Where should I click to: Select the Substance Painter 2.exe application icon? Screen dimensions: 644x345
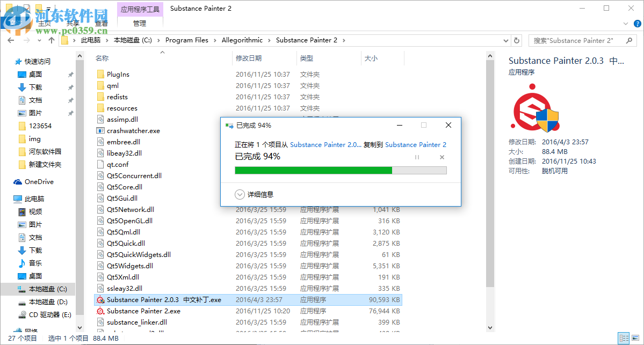click(x=100, y=311)
